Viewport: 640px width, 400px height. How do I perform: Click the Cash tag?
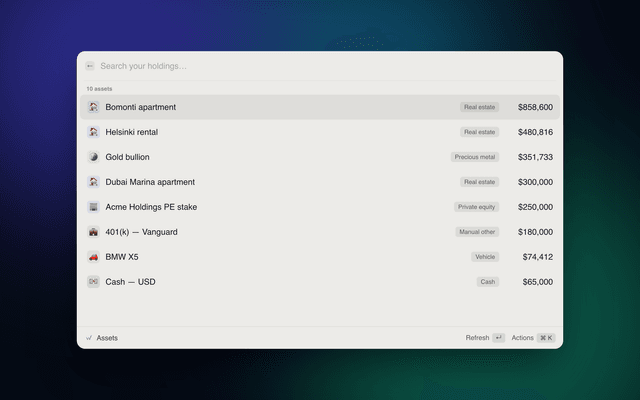[488, 282]
